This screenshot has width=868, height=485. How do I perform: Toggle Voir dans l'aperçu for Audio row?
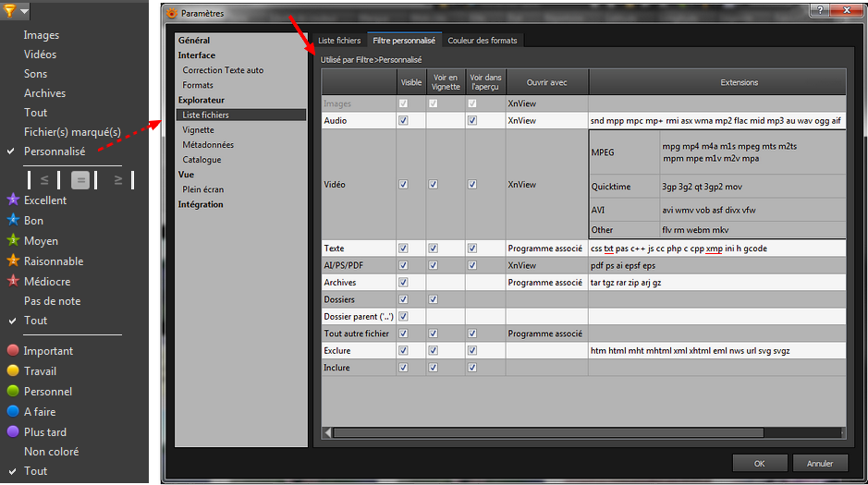[x=472, y=121]
